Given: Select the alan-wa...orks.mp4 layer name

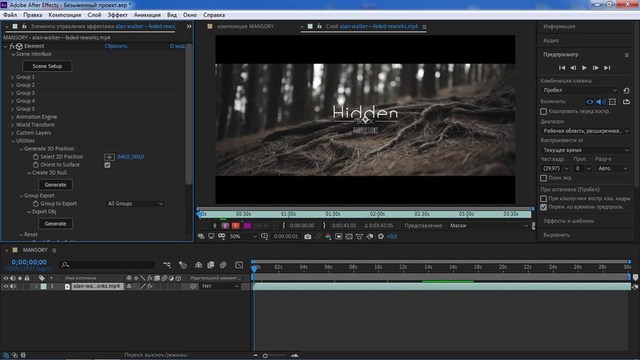Looking at the screenshot, I should coord(97,287).
